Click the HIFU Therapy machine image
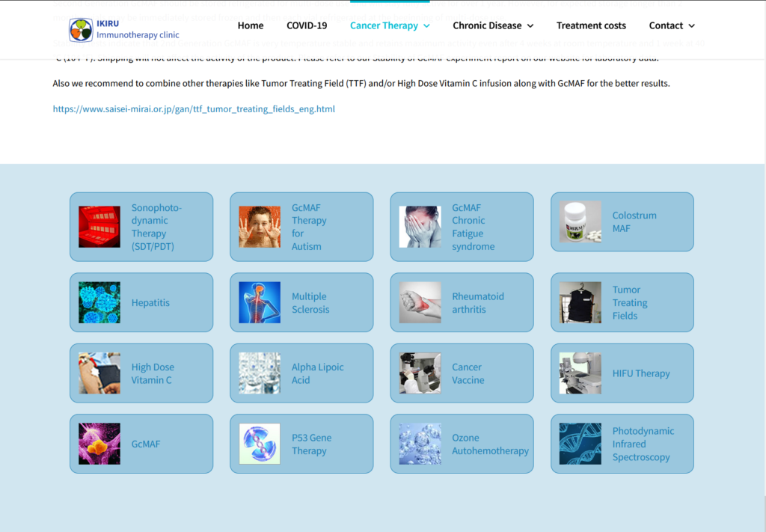This screenshot has width=766, height=532. click(x=580, y=373)
